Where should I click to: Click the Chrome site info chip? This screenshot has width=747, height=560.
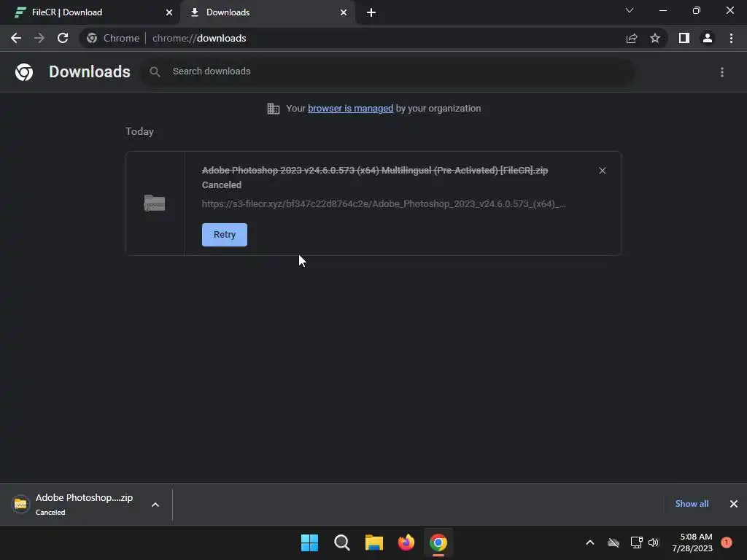point(113,38)
